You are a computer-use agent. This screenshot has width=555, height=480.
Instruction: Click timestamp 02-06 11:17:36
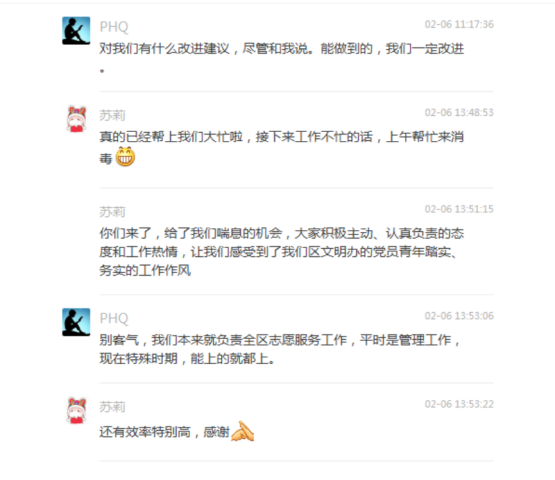459,24
